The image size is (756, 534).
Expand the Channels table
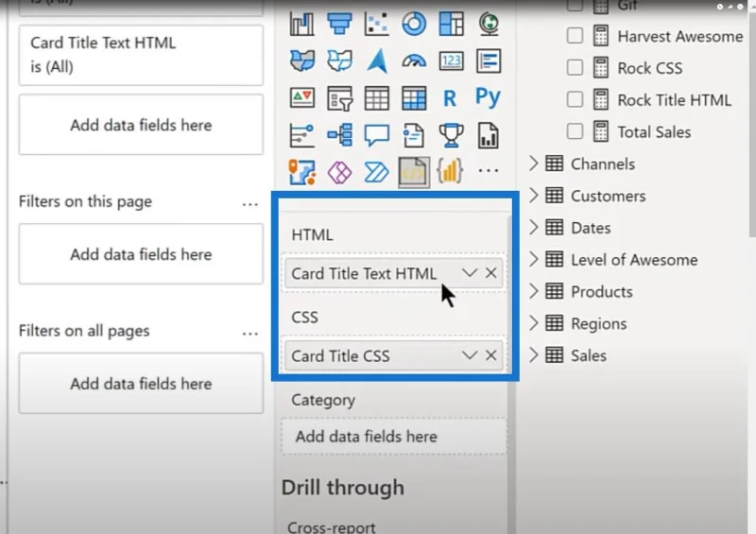[x=533, y=164]
